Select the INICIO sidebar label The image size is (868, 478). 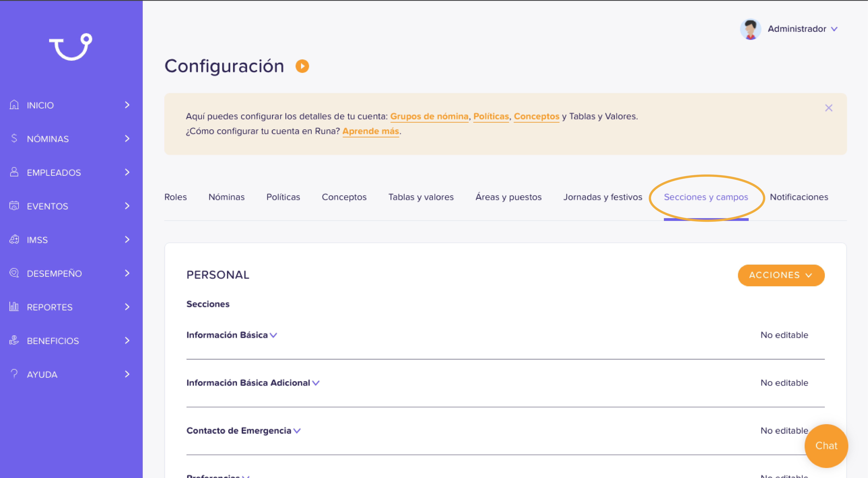pyautogui.click(x=40, y=105)
